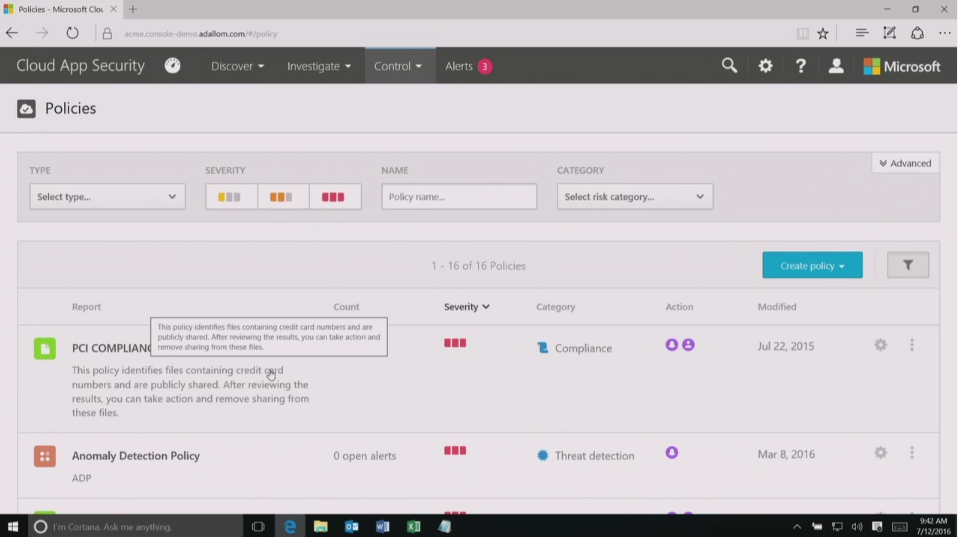
Task: Toggle high severity filter
Action: [334, 197]
